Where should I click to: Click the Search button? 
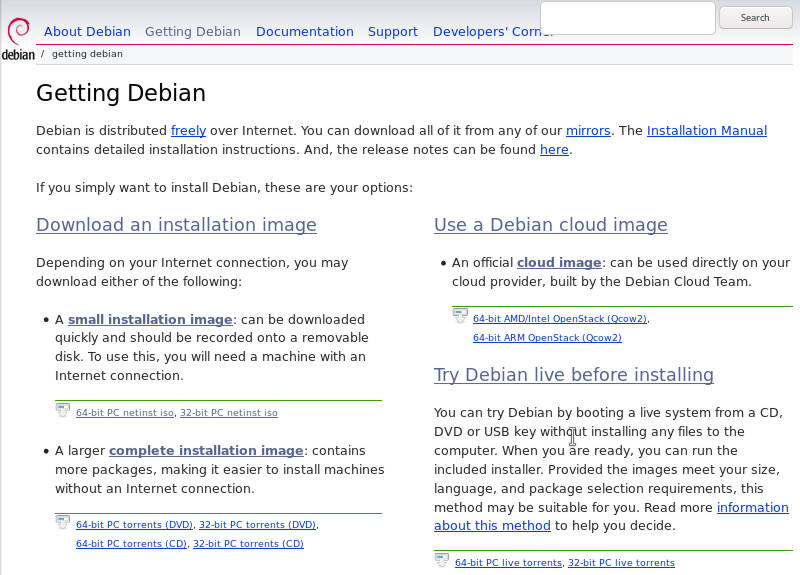pyautogui.click(x=755, y=18)
